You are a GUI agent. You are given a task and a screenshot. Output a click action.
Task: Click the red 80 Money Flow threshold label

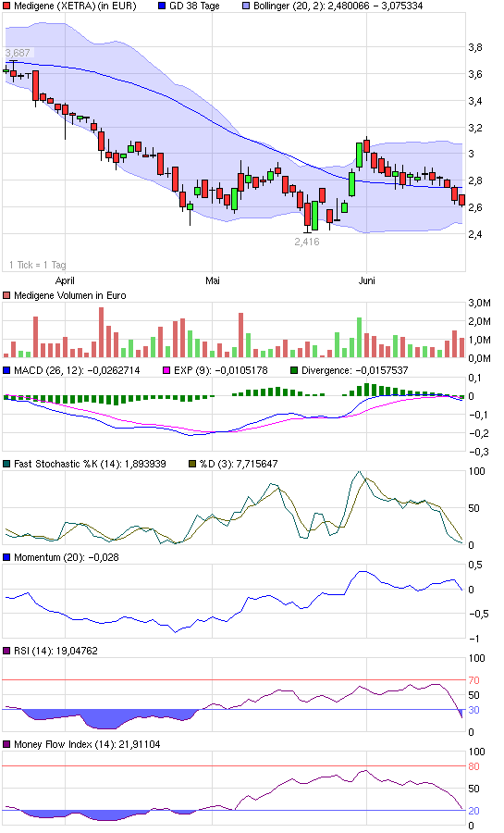pos(473,766)
